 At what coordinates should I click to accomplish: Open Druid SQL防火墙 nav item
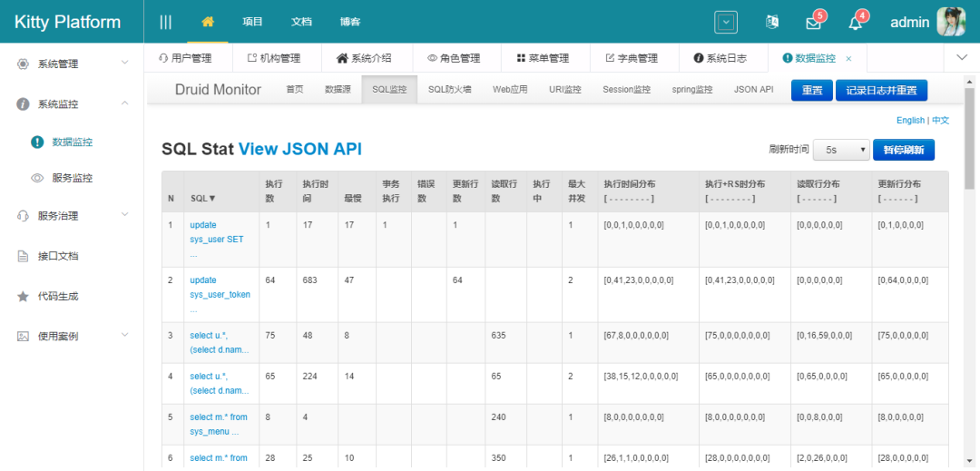[450, 89]
